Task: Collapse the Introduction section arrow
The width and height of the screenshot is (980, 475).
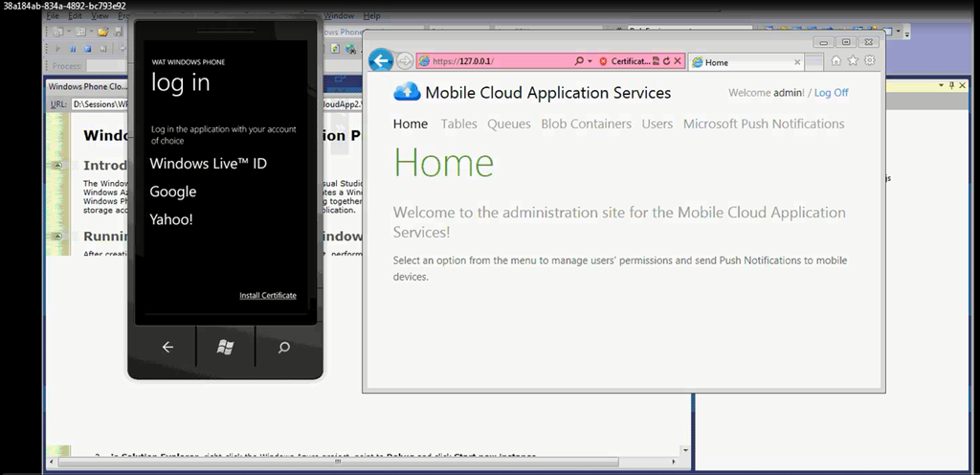Action: click(57, 166)
